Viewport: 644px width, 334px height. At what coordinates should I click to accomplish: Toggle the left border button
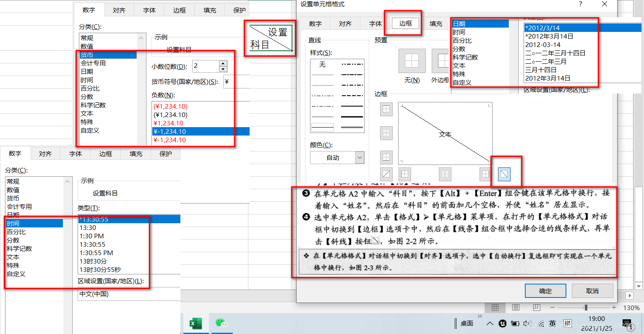(x=404, y=174)
